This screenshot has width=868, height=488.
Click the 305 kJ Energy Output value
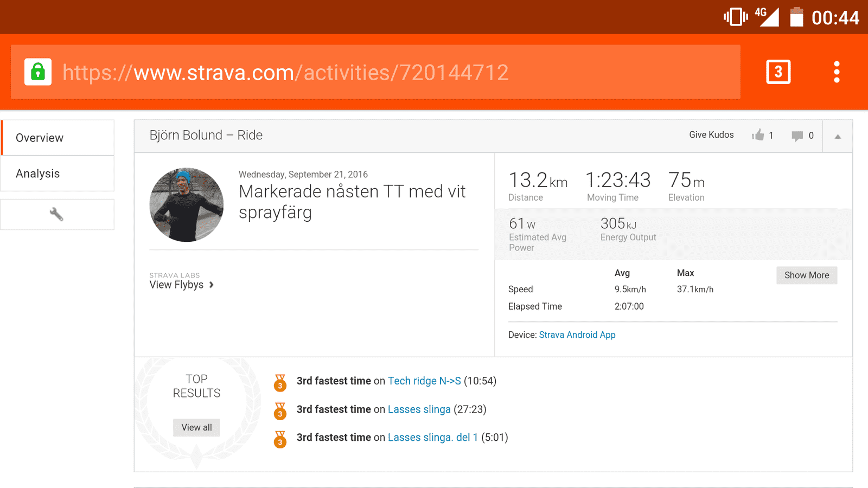tap(618, 223)
